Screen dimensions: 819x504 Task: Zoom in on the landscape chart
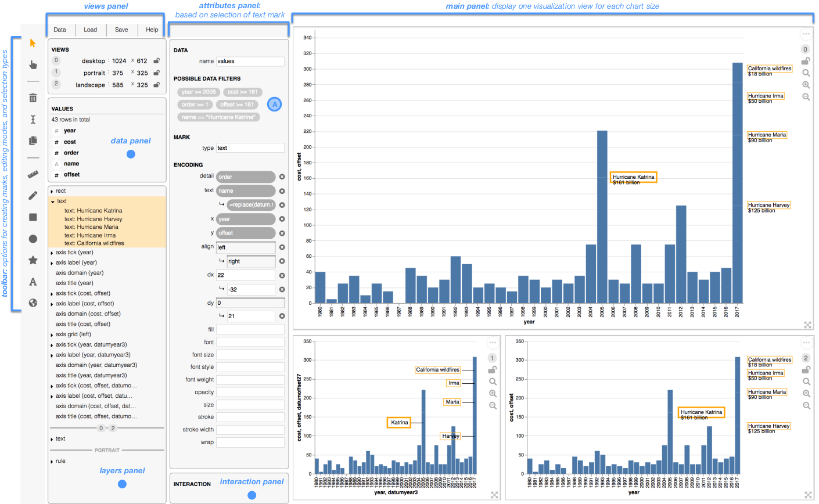pos(806,394)
